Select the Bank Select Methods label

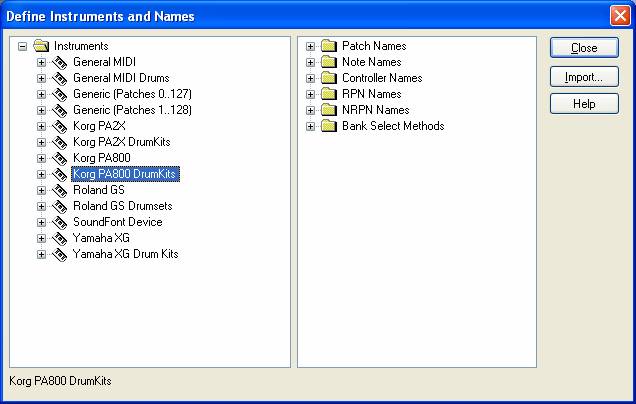point(393,126)
